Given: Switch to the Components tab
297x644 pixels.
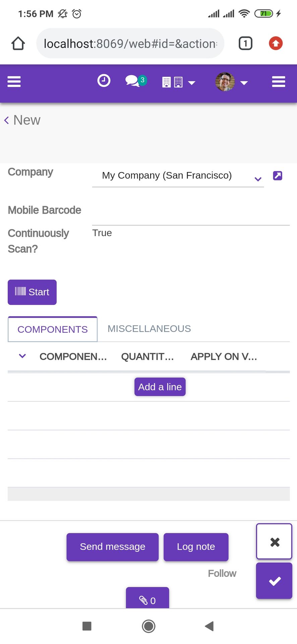Looking at the screenshot, I should [53, 329].
